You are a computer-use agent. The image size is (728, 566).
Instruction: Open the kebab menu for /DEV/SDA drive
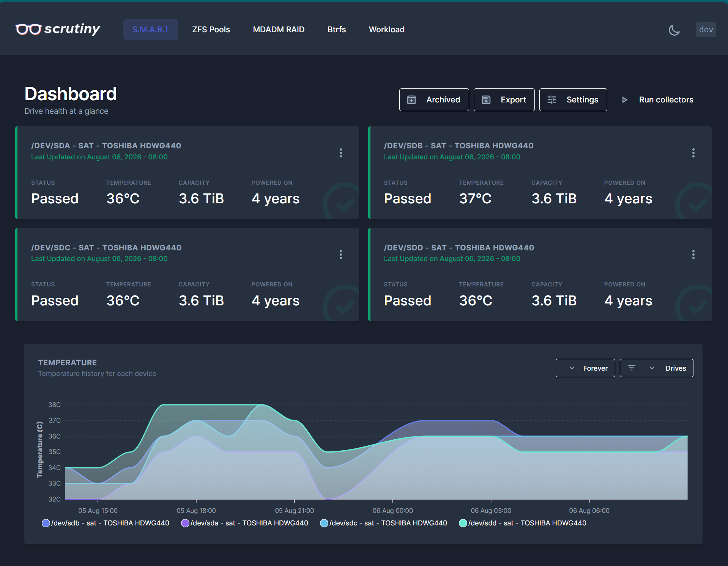(341, 153)
